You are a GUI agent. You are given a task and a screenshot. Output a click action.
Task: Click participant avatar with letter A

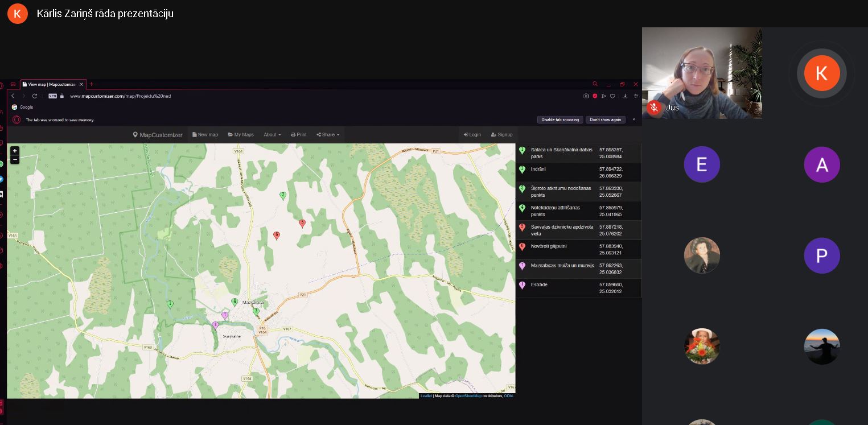[x=822, y=164]
